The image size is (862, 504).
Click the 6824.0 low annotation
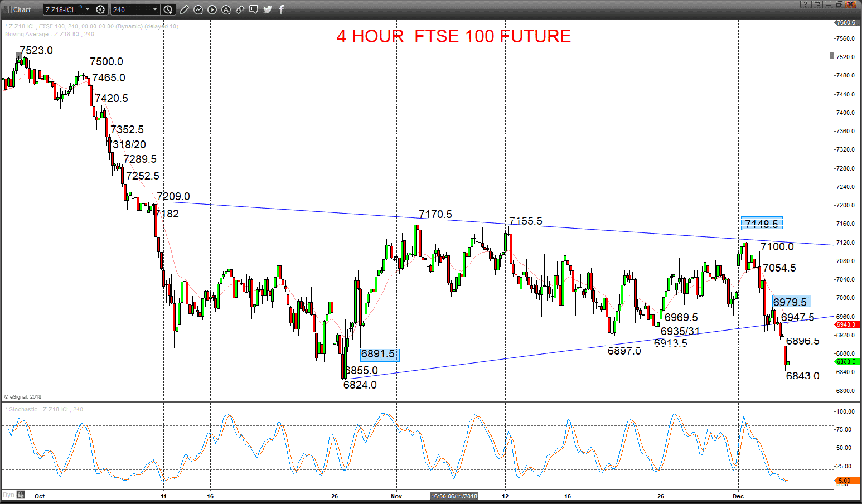360,385
